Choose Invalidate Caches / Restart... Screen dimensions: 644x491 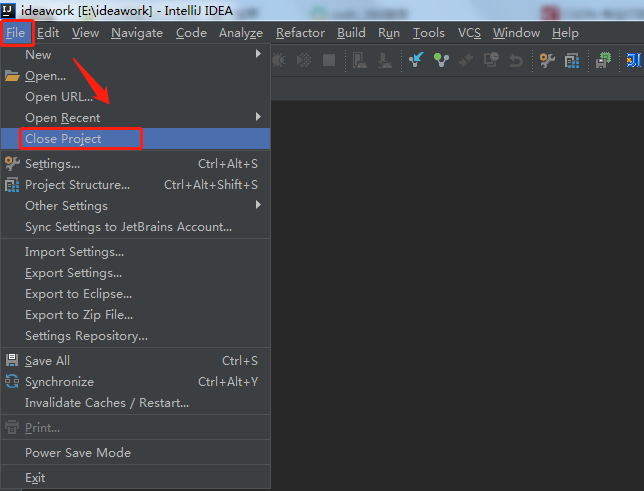136,403
